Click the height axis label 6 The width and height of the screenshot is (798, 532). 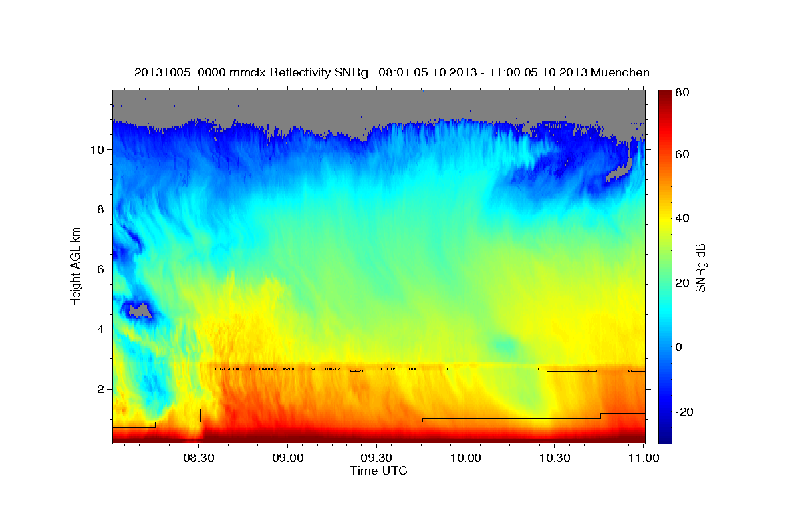(x=101, y=269)
